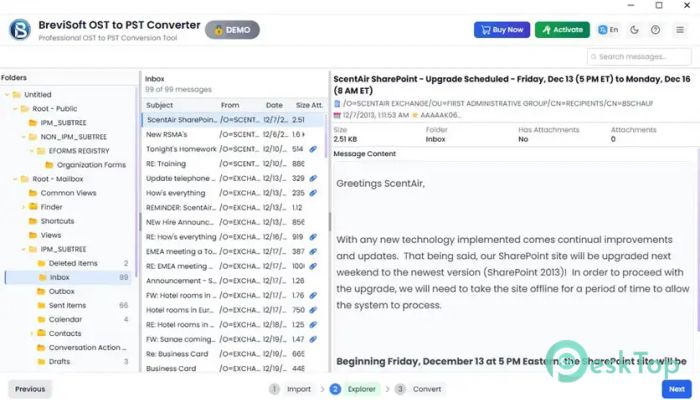Open the Sent Items folder
700x400 pixels.
coord(68,305)
